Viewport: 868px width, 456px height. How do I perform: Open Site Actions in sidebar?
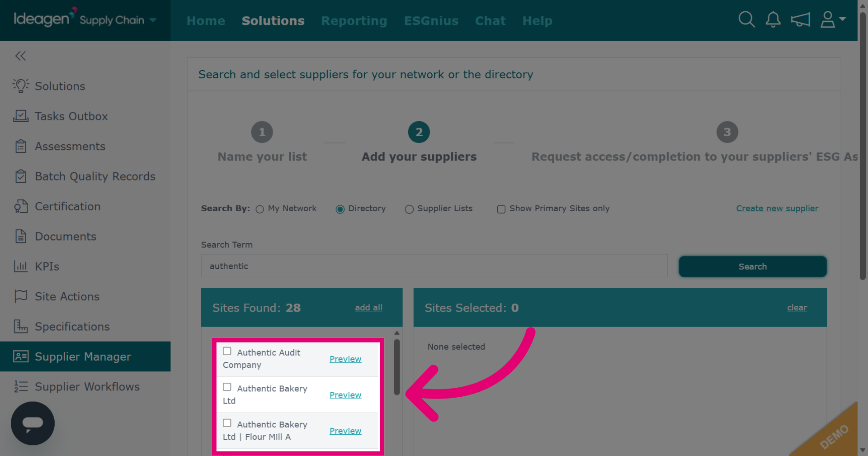pos(67,297)
